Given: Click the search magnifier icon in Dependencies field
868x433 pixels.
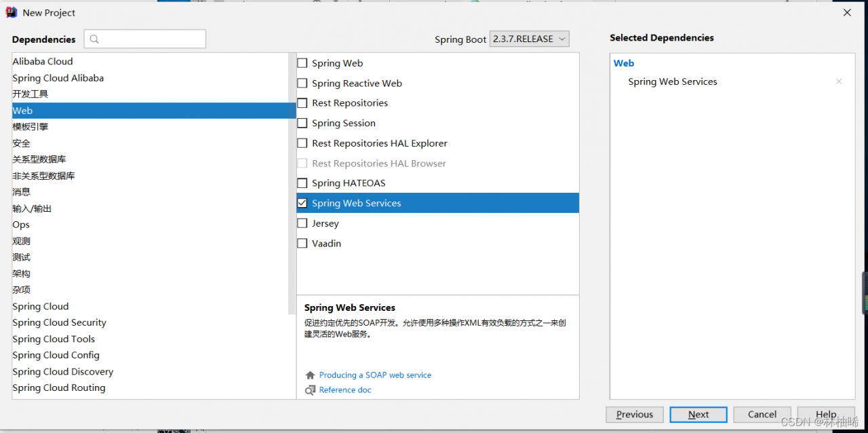Looking at the screenshot, I should coord(94,39).
